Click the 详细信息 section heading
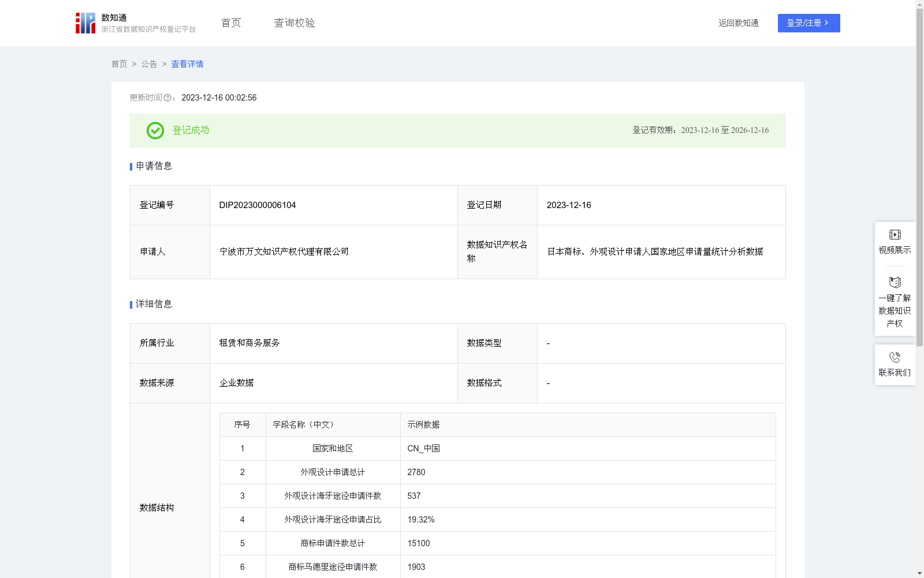924x578 pixels. 154,305
